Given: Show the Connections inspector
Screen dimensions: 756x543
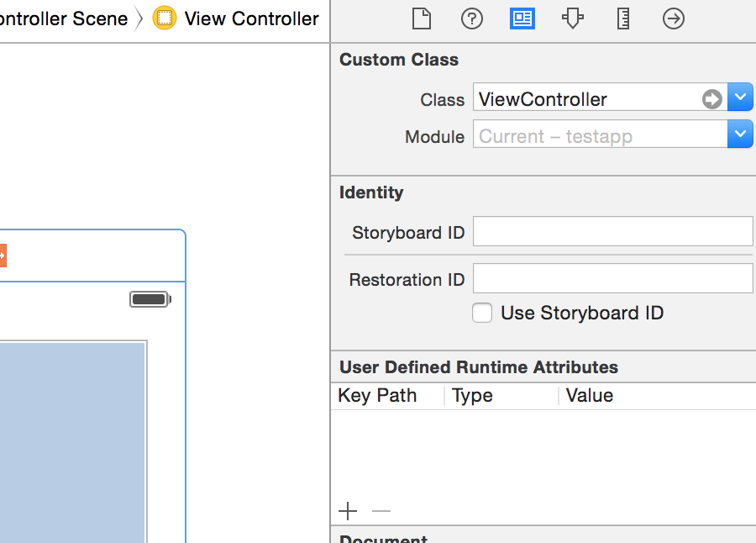Looking at the screenshot, I should pyautogui.click(x=674, y=18).
